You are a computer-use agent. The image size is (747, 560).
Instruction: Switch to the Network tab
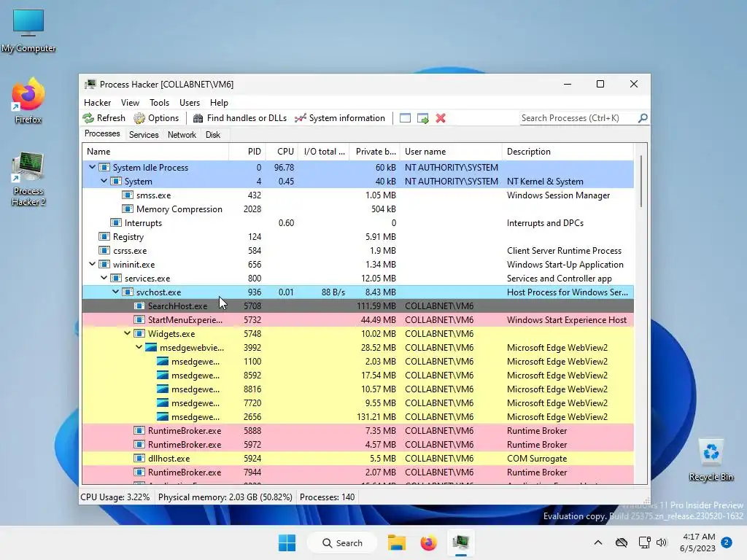coord(182,135)
